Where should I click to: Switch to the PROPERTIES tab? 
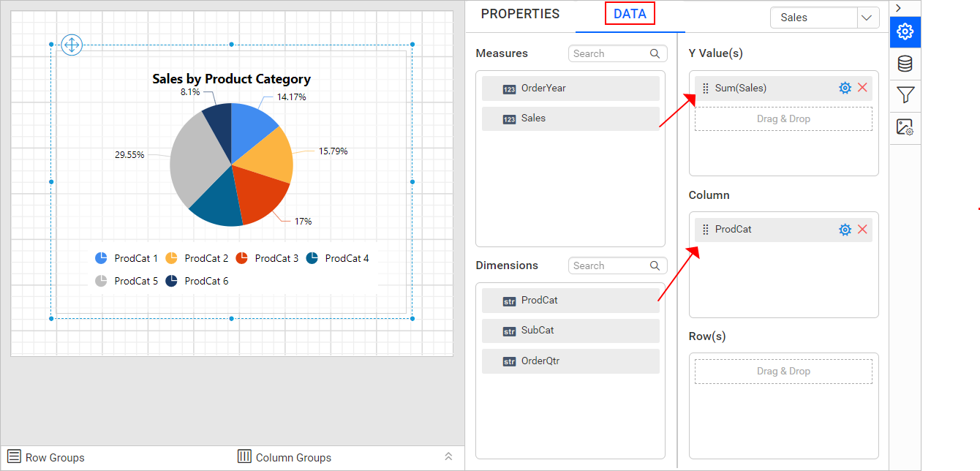point(520,14)
